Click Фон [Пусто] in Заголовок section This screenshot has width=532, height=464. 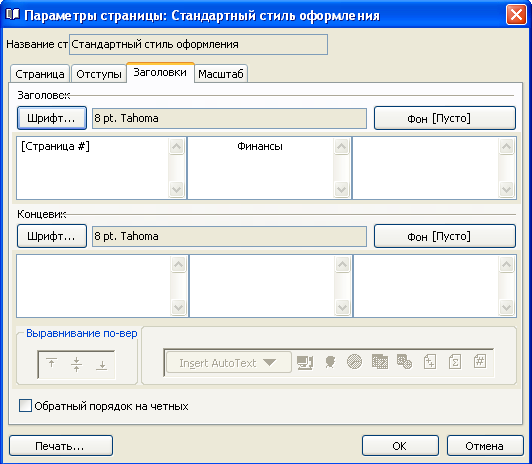coord(445,118)
